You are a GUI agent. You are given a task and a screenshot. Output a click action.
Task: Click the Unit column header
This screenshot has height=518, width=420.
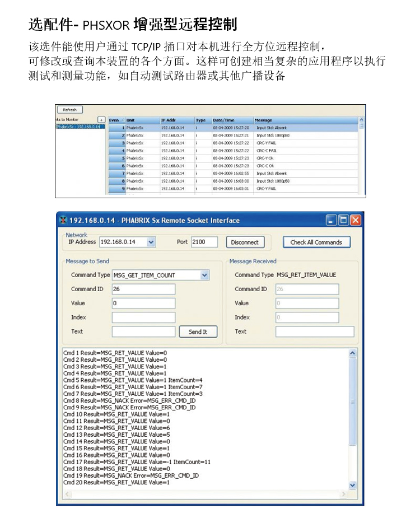pos(142,120)
